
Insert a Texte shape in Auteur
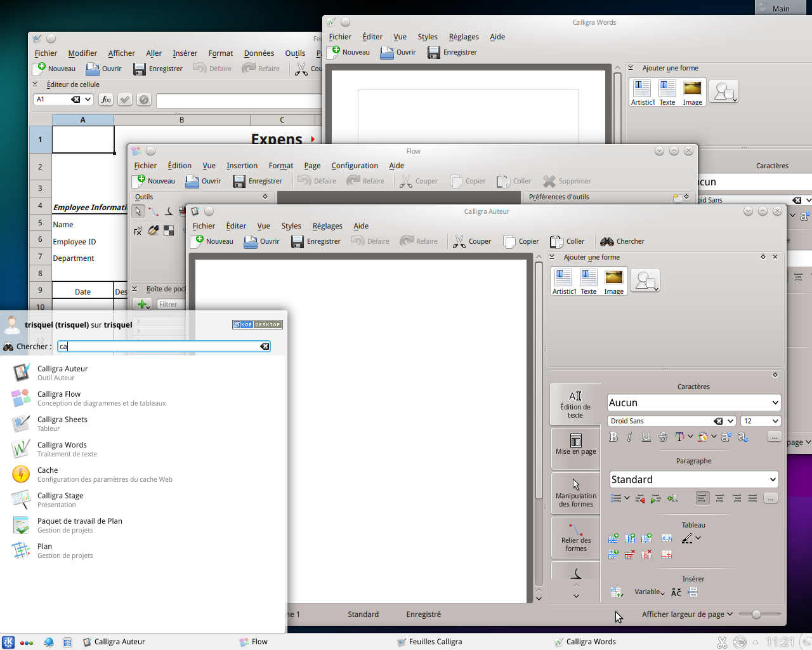point(589,281)
